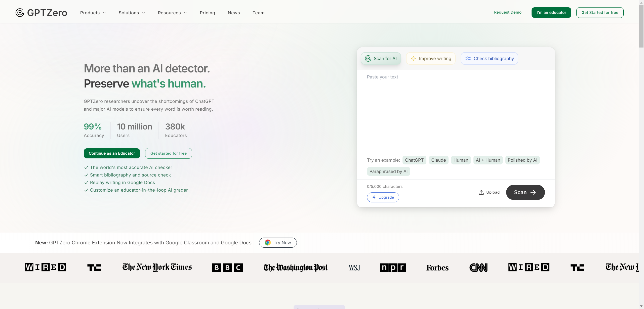Click the CNN logo
Screen dimensions: 644x309
478,268
